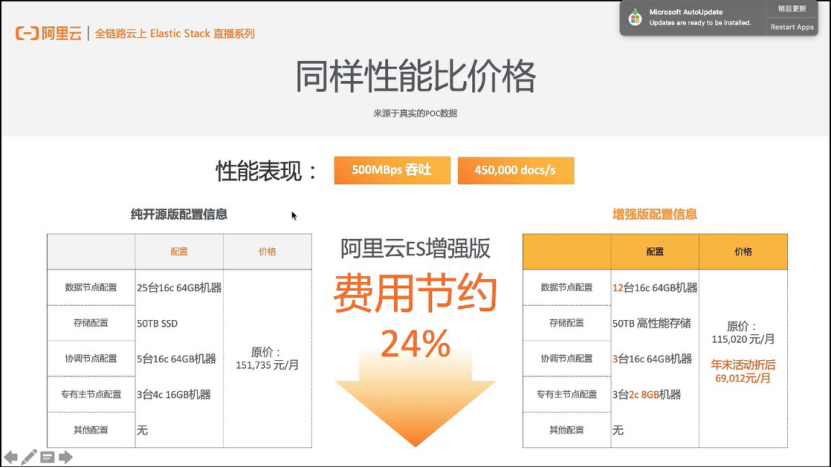Click the heading 增强版配置信息
The image size is (831, 468).
click(655, 214)
